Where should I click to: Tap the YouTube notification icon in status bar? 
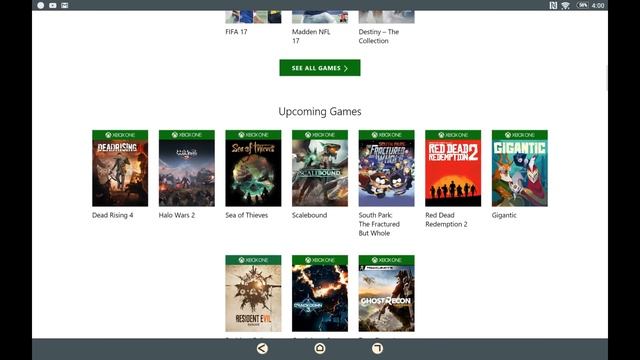53,5
